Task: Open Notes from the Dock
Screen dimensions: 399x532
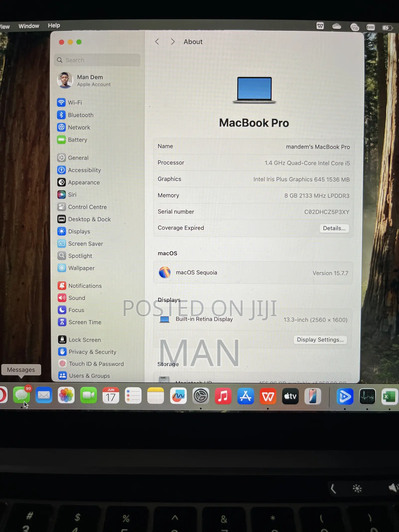Action: pyautogui.click(x=156, y=396)
